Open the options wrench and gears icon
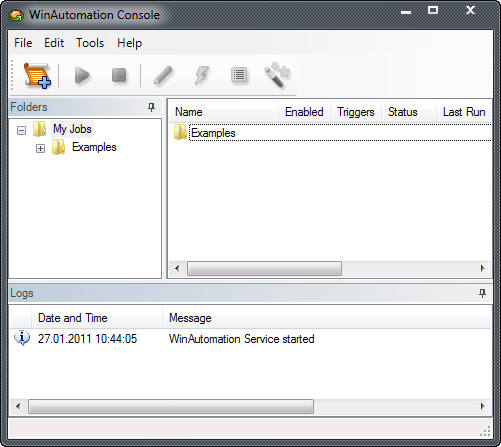501x447 pixels. coord(277,75)
